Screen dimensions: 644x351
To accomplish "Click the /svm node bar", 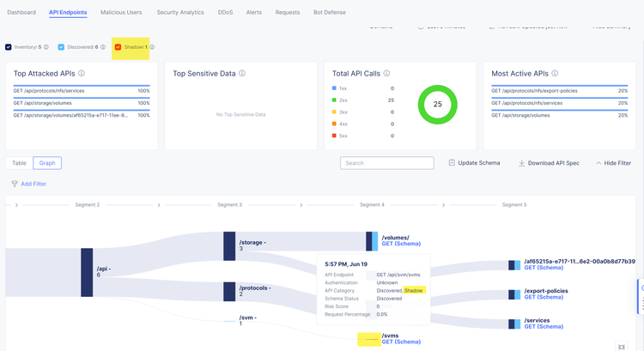I will click(x=229, y=321).
